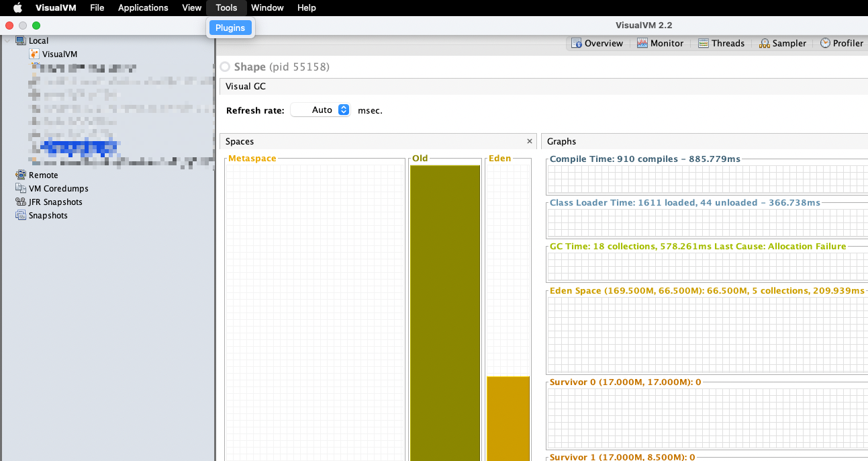
Task: Select the VM Coredumps tree node
Action: tap(58, 188)
